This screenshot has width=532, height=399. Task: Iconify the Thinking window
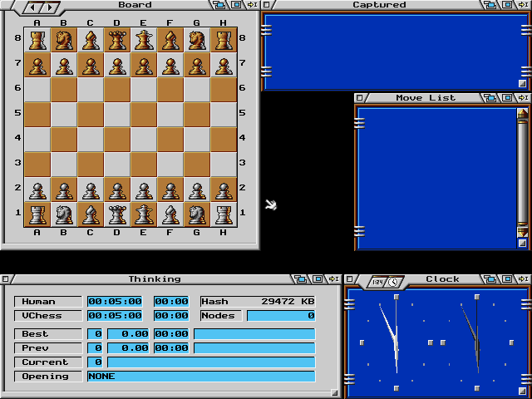point(333,279)
